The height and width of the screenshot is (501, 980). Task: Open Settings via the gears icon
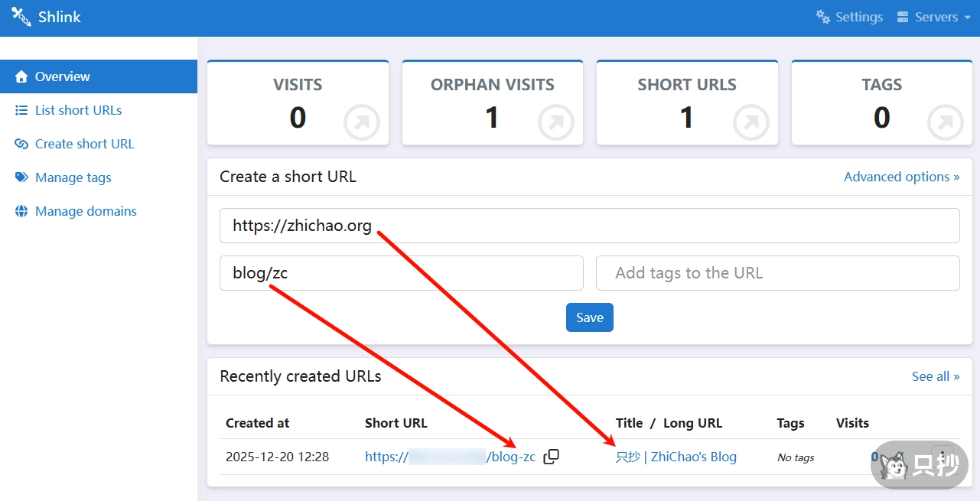(823, 17)
